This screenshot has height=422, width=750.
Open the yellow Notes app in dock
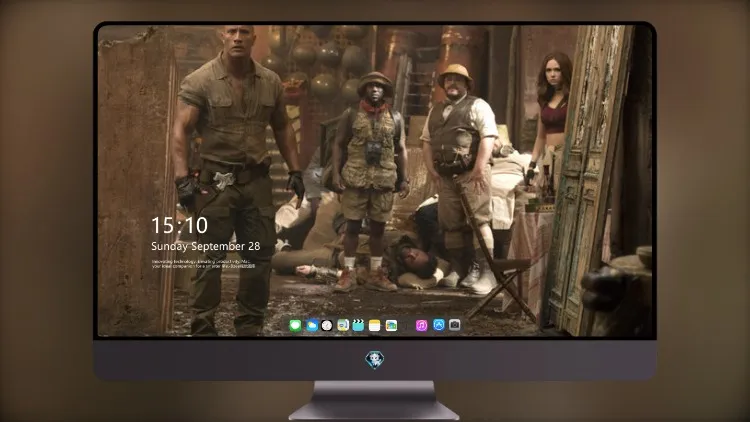(x=375, y=325)
